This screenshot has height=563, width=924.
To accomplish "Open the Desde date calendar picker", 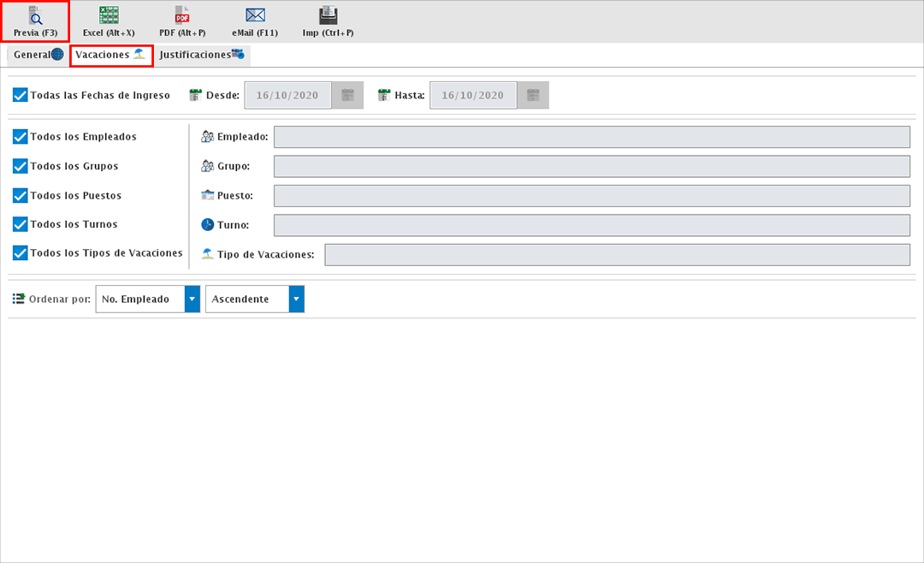I will tap(347, 95).
